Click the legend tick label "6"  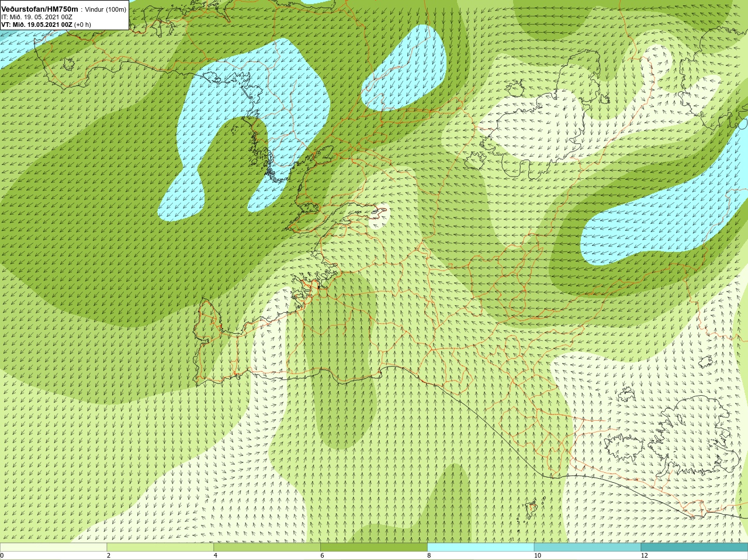pyautogui.click(x=323, y=555)
